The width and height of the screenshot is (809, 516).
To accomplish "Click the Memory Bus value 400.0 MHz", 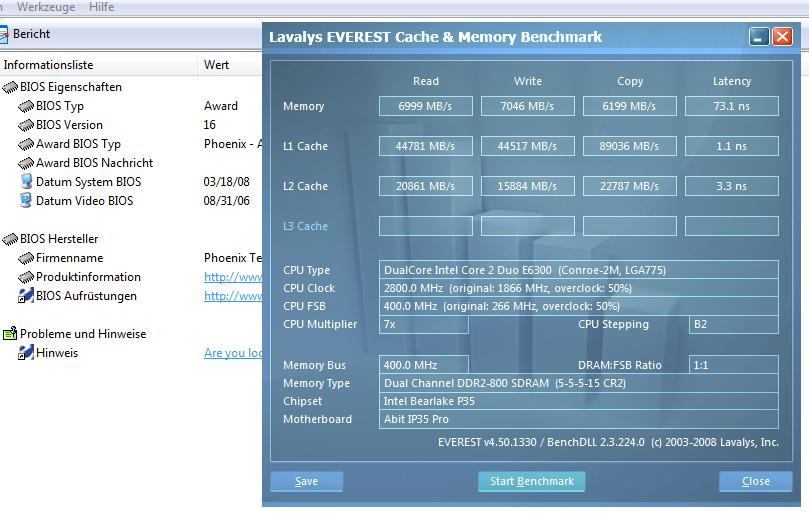I will pyautogui.click(x=424, y=365).
